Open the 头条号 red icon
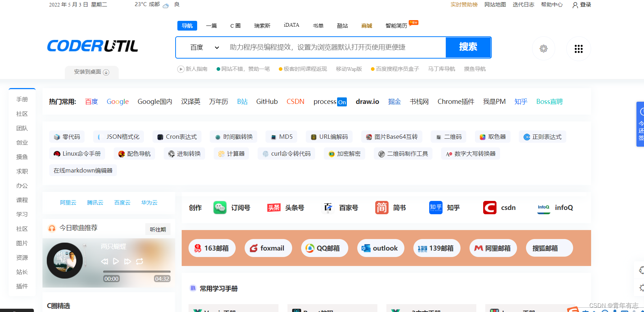The height and width of the screenshot is (312, 644). (274, 207)
